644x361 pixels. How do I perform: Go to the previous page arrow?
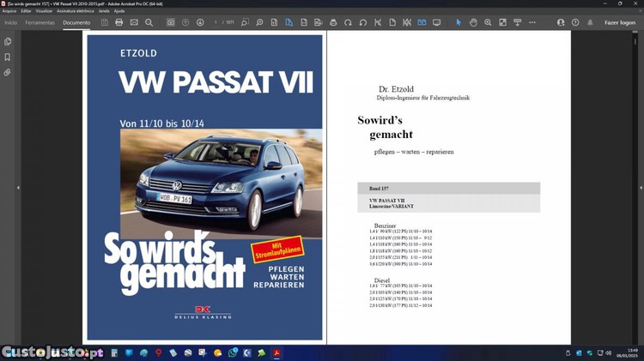tap(185, 22)
